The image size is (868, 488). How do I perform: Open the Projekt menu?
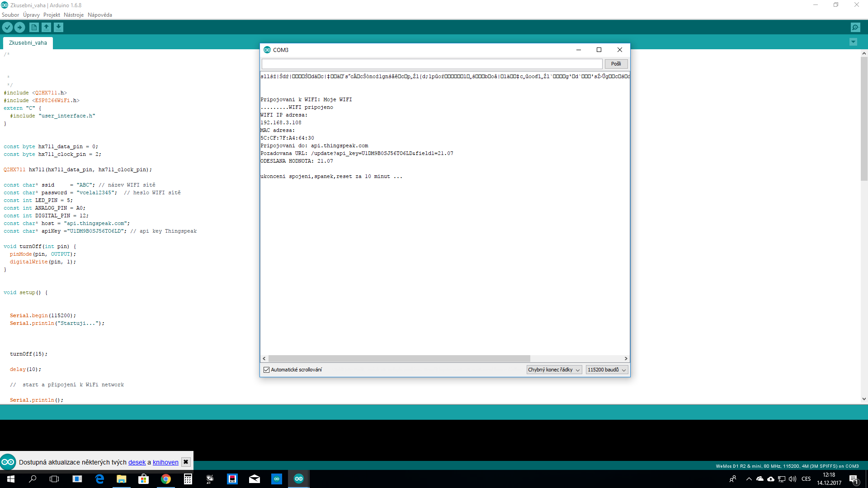point(52,15)
